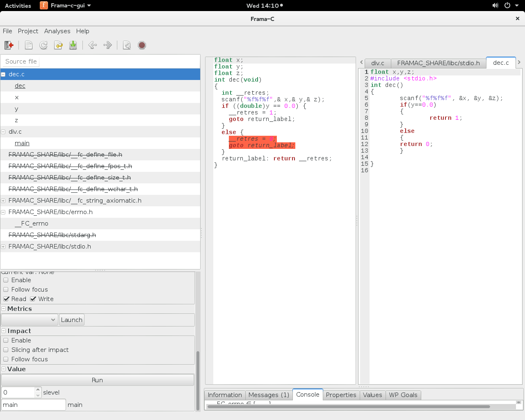Image resolution: width=525 pixels, height=420 pixels.
Task: Open the Values tab
Action: pos(372,395)
